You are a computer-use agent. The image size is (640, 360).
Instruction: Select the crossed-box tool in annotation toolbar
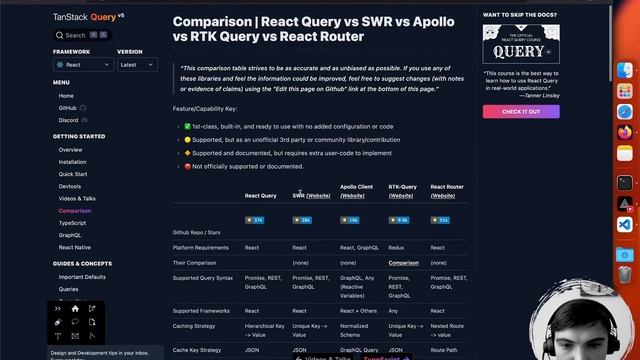pos(75,336)
